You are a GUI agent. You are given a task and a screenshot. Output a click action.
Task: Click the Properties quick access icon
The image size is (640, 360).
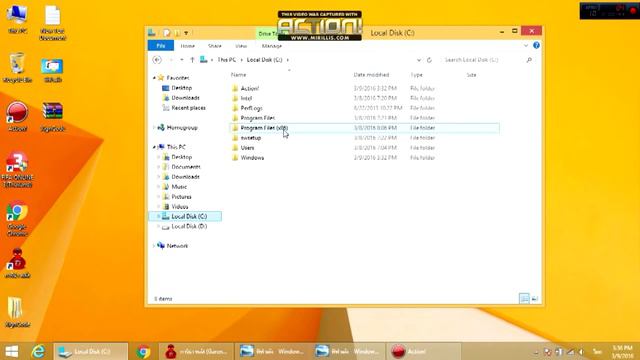[x=167, y=33]
